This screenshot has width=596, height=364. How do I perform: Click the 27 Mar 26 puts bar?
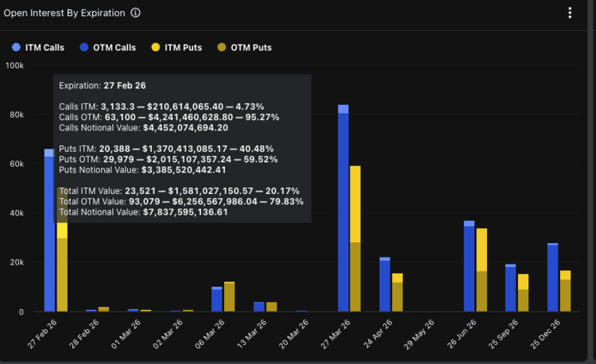[x=355, y=238]
